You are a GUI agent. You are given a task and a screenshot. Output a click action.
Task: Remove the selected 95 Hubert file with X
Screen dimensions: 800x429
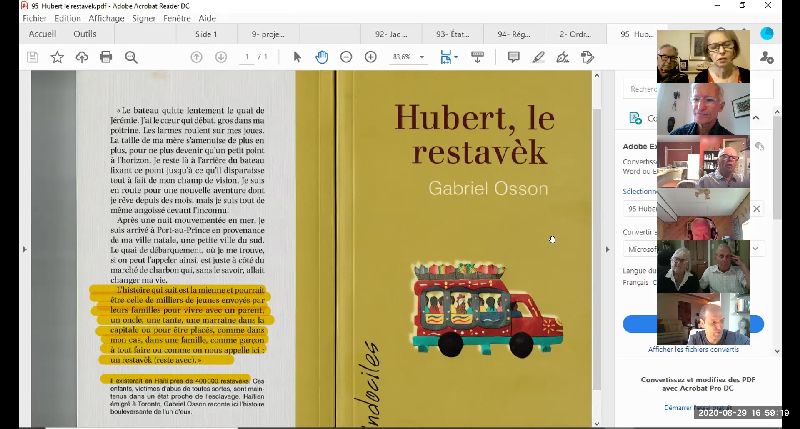(757, 209)
